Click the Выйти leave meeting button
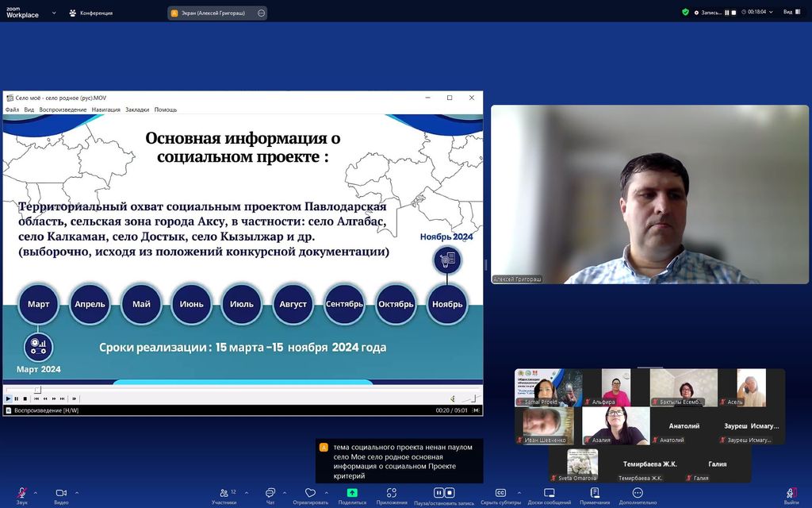Screen dimensions: 812x508 tap(791, 495)
